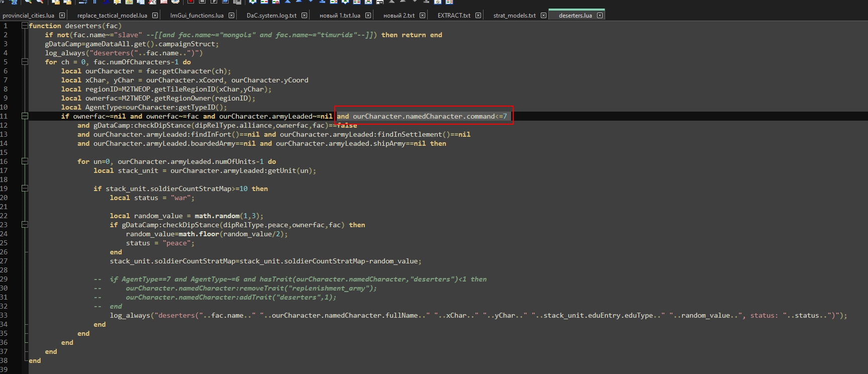Click the 'local regionID=M2TWEOP.getTileRegionID' line
Screen dimensions: 868x374
click(166, 89)
